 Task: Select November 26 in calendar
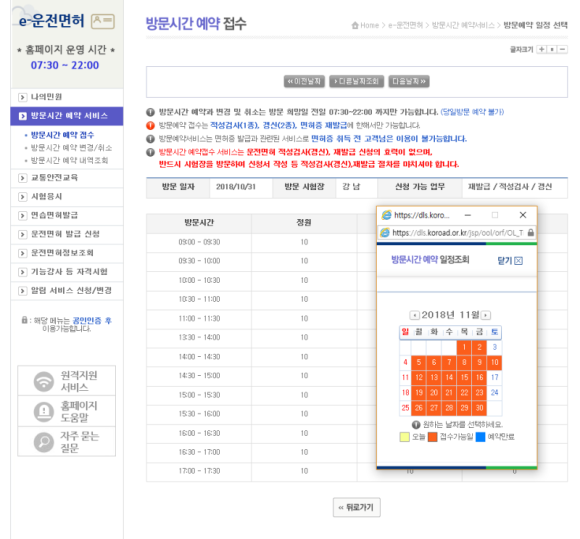(x=419, y=408)
